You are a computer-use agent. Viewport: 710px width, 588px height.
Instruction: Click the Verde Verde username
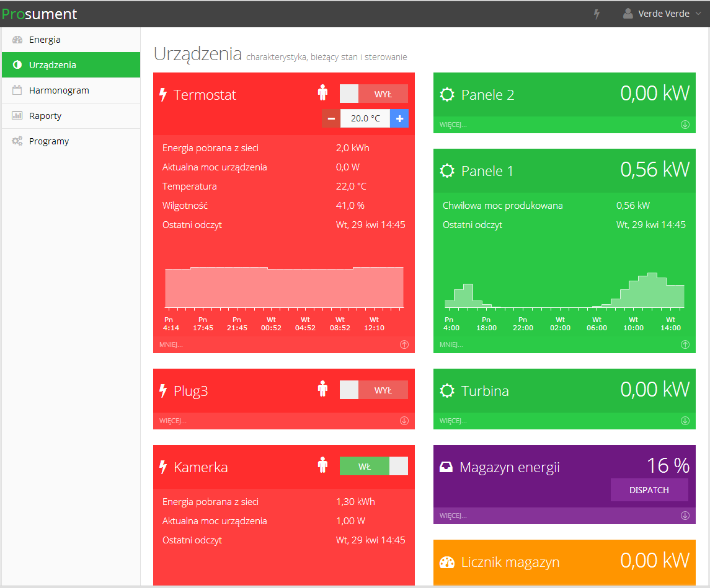[x=663, y=14]
